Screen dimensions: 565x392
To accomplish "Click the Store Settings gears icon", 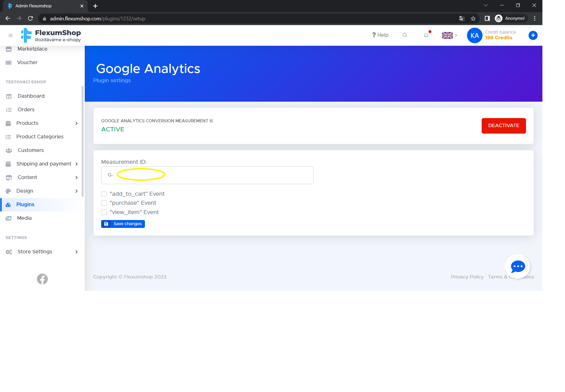I will [x=9, y=252].
